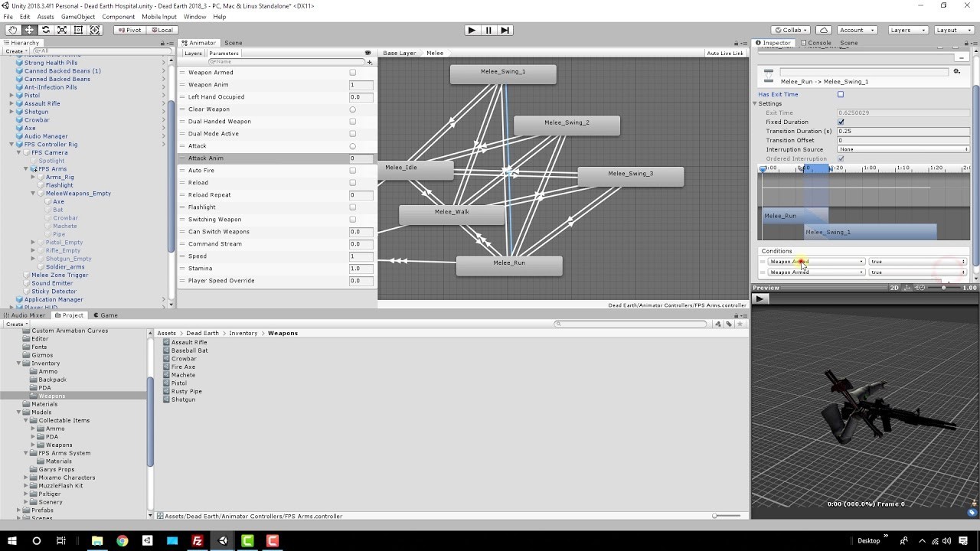980x551 pixels.
Task: Click the Pause button in the toolbar
Action: 488,30
